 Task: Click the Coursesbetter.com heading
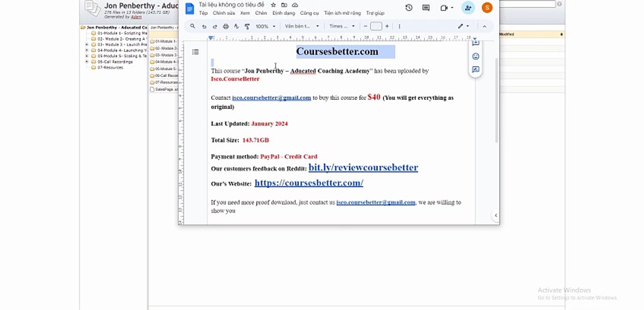coord(337,52)
